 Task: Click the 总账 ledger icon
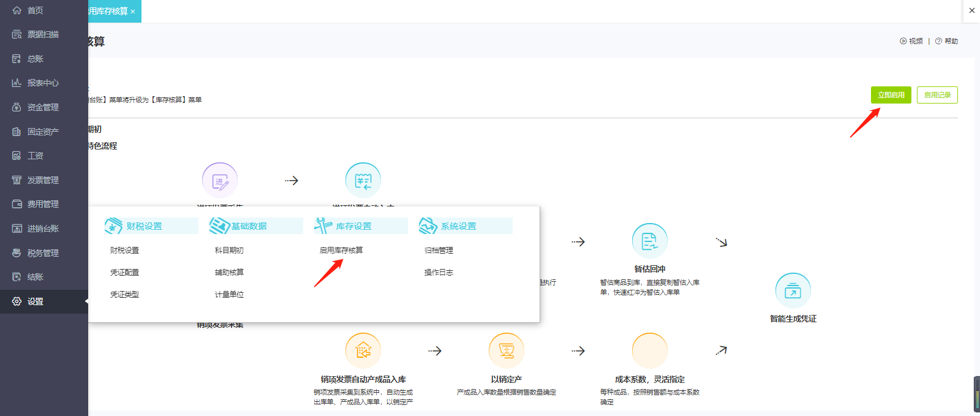(17, 59)
